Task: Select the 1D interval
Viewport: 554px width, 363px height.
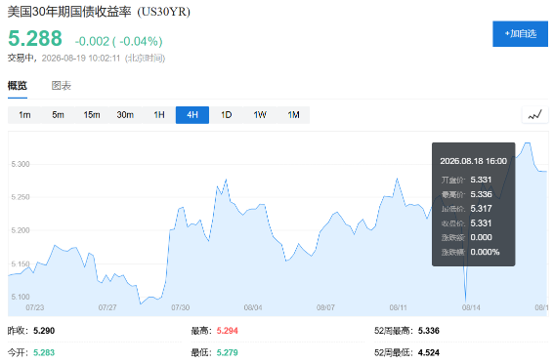Action: coord(226,115)
